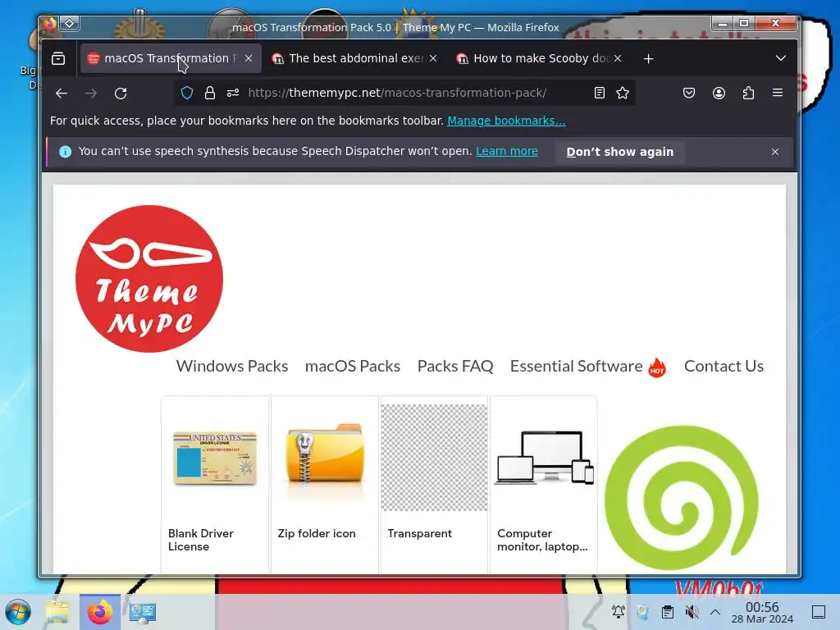This screenshot has width=840, height=630.
Task: Dismiss the speech dispatcher notification
Action: (774, 152)
